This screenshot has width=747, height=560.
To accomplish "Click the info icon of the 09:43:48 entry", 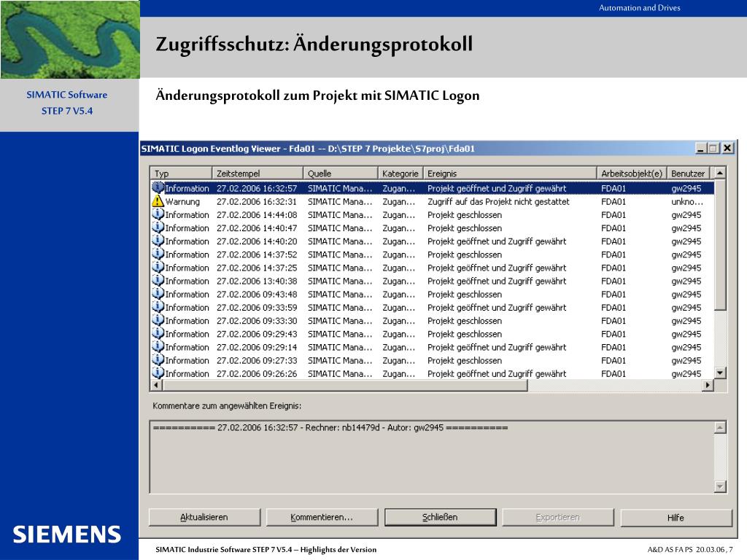I will 158,295.
